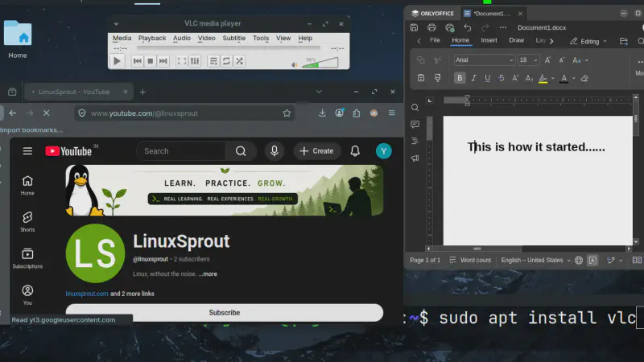Image resolution: width=644 pixels, height=362 pixels.
Task: Skip to next media in VLC
Action: point(163,61)
